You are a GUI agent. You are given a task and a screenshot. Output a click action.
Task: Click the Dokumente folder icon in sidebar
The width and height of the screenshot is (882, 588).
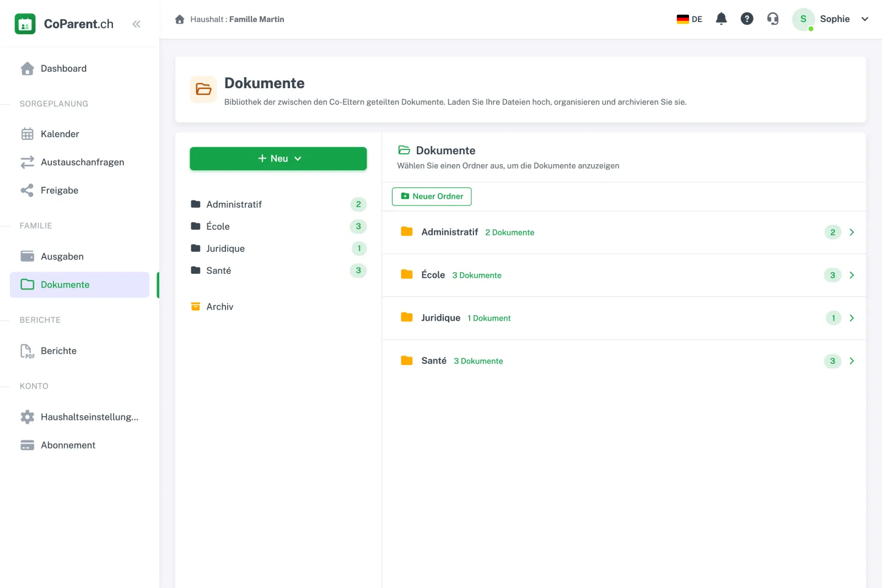tap(27, 284)
